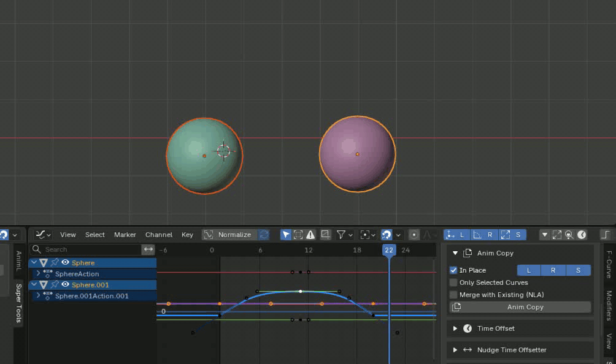Switch to the Super Tools side tab
The image size is (616, 364).
[x=18, y=303]
